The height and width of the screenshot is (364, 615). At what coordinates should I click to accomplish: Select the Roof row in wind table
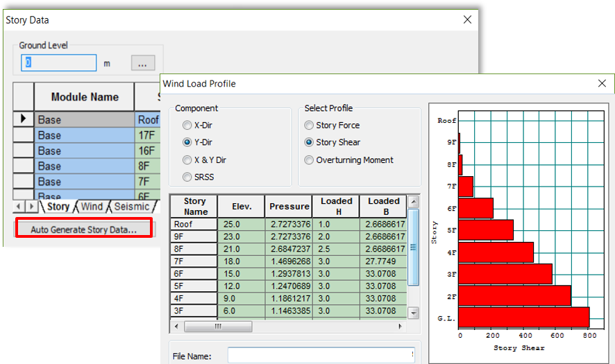194,224
